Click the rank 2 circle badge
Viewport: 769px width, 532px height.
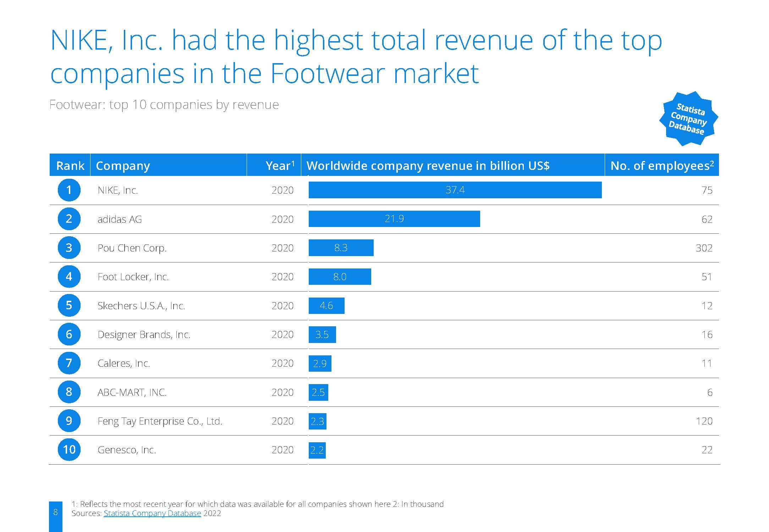click(69, 219)
